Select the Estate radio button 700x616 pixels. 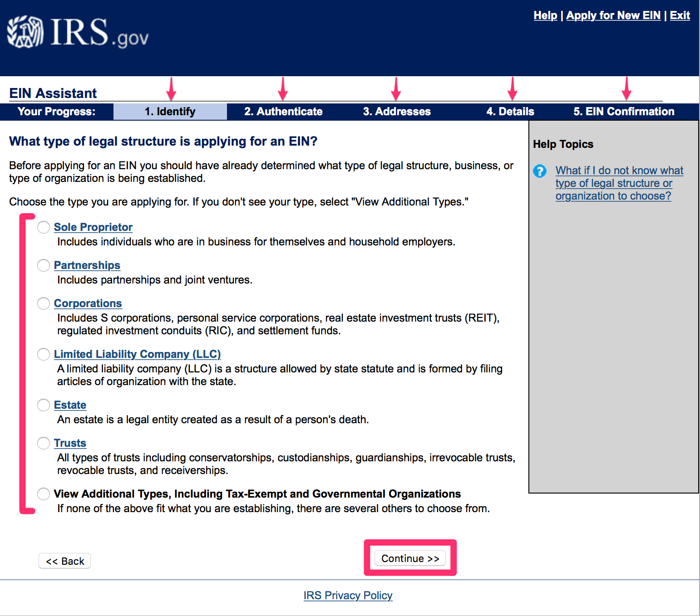tap(44, 405)
